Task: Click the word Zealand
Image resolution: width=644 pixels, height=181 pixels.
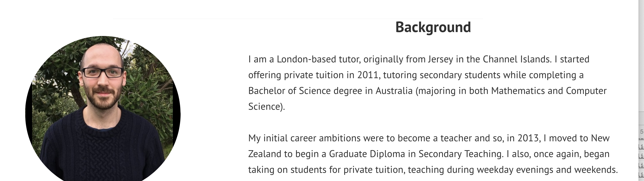Action: 265,154
